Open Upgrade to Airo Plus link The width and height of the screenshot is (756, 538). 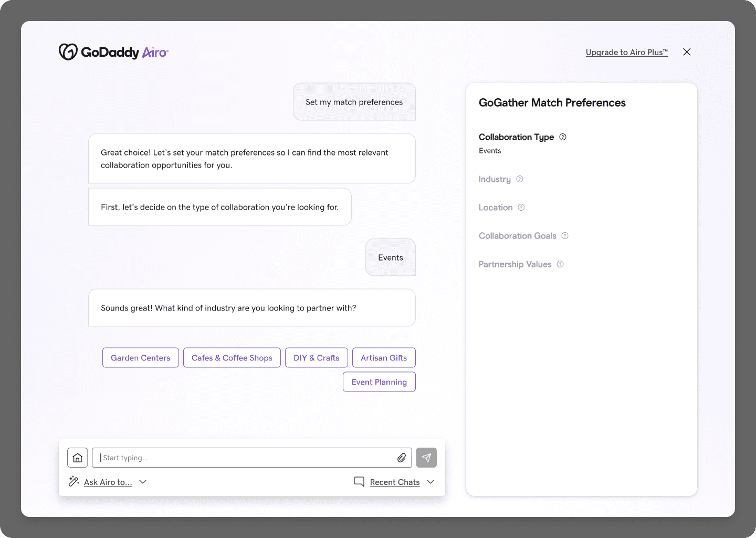click(627, 52)
